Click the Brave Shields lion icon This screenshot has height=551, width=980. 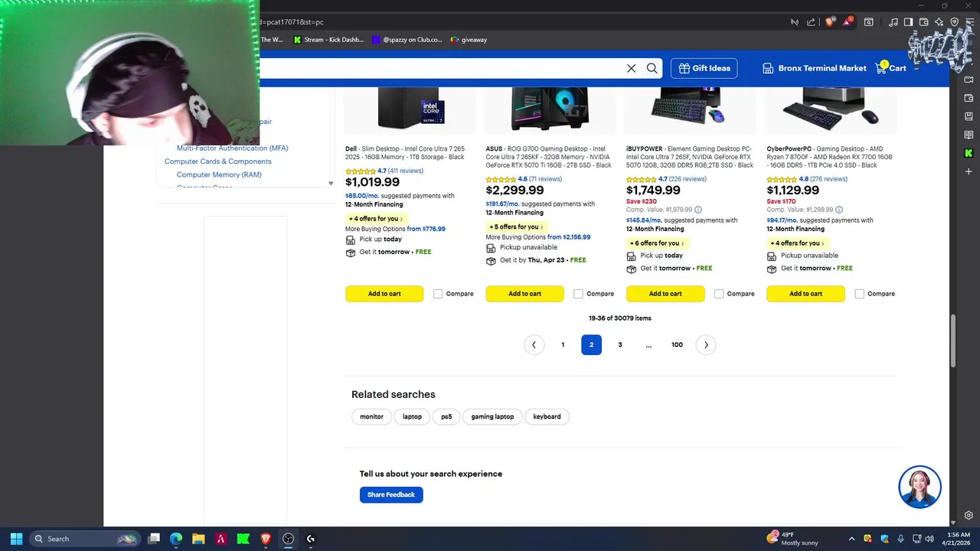pos(829,22)
